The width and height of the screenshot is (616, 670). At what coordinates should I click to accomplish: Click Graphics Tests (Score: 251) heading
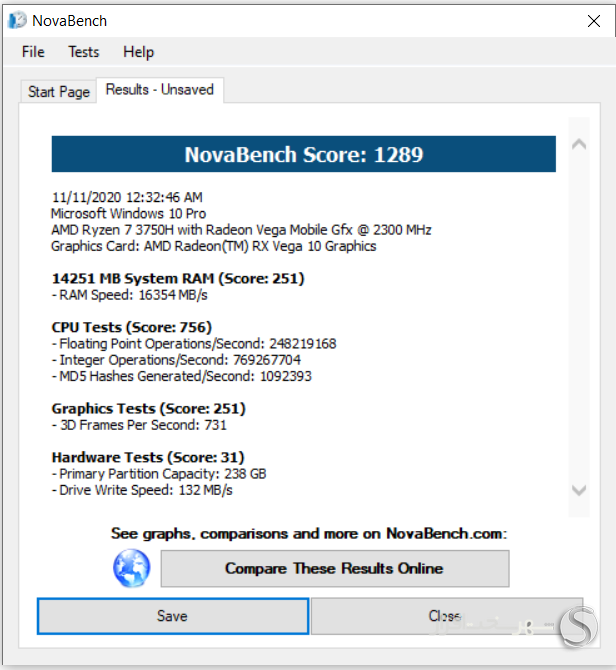tap(149, 408)
